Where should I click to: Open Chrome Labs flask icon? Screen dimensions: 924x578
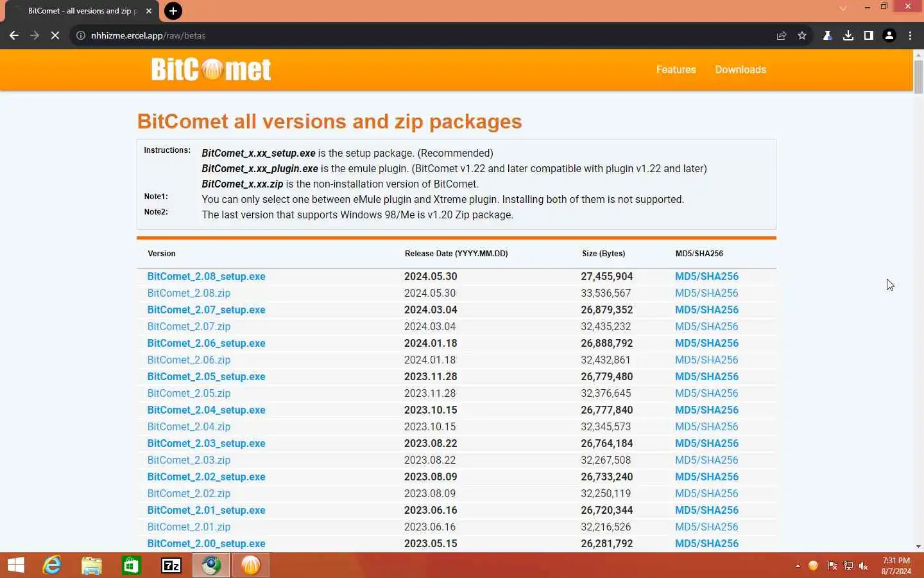coord(828,35)
